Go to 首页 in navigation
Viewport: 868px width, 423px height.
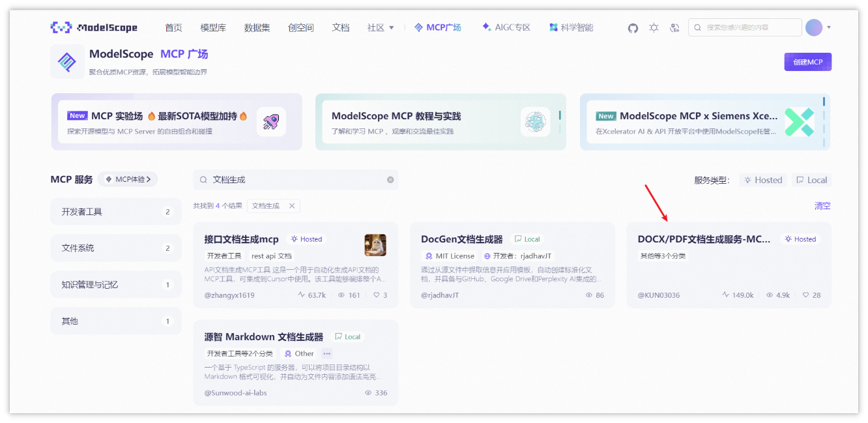(173, 27)
